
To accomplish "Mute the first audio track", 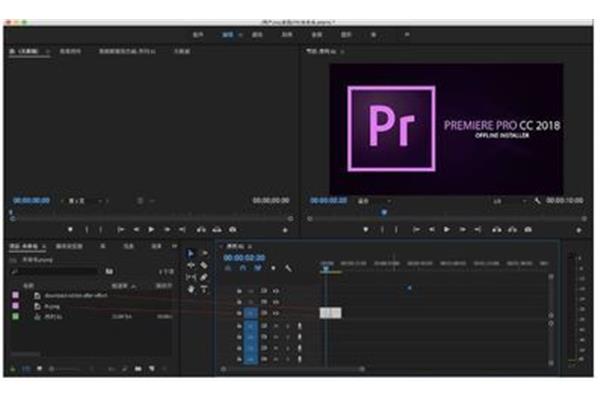I will click(x=276, y=326).
